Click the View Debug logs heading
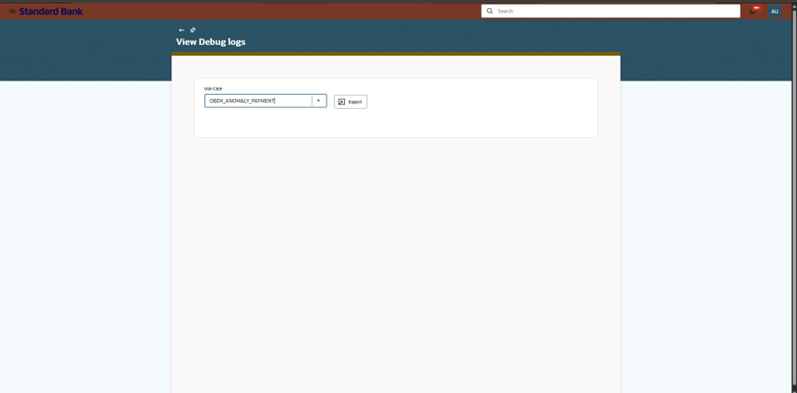The width and height of the screenshot is (797, 393). 211,42
